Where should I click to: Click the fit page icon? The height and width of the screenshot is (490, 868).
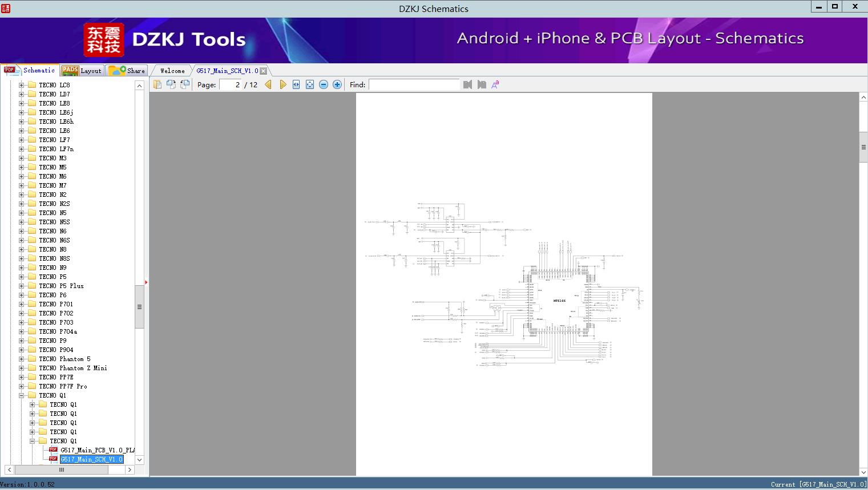[x=310, y=84]
